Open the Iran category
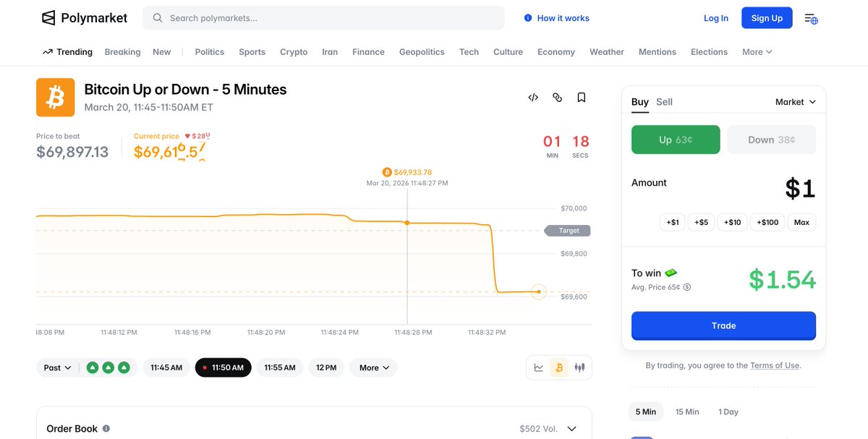Image resolution: width=868 pixels, height=439 pixels. click(330, 52)
